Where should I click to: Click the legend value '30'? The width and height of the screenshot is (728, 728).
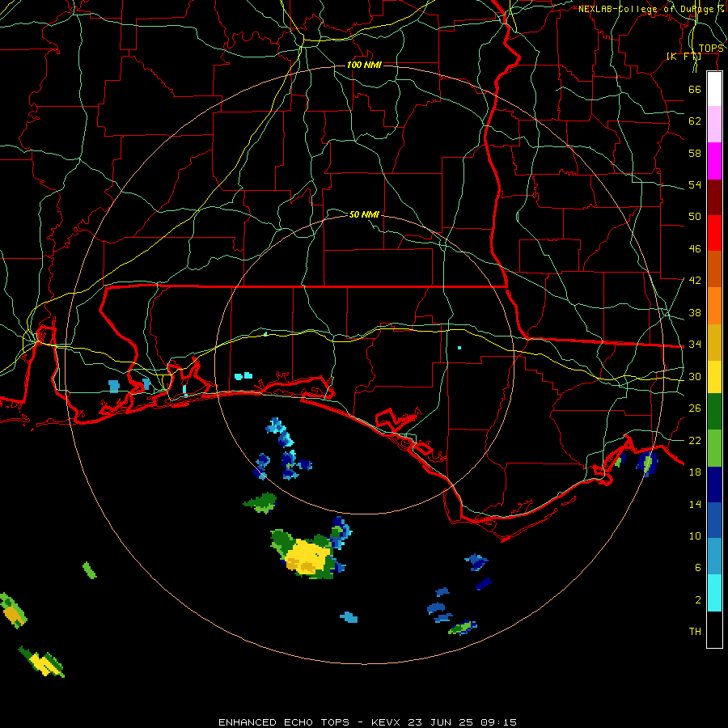point(695,376)
